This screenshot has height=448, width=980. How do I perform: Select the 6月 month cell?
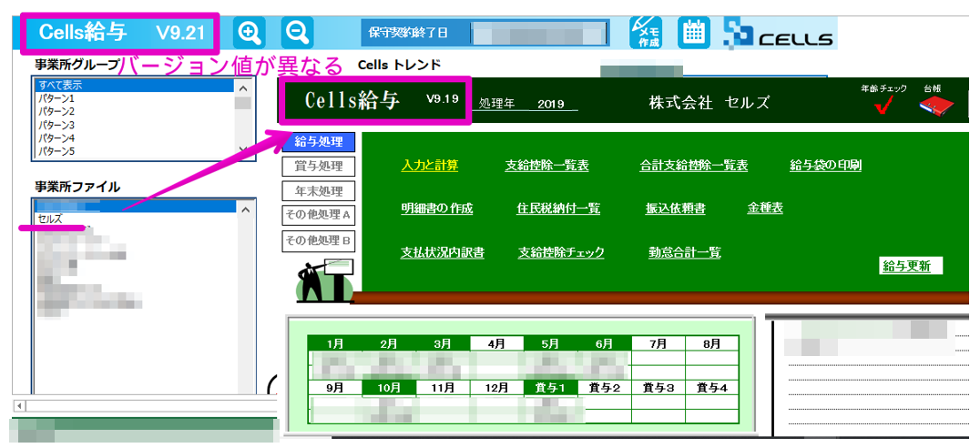click(x=605, y=343)
